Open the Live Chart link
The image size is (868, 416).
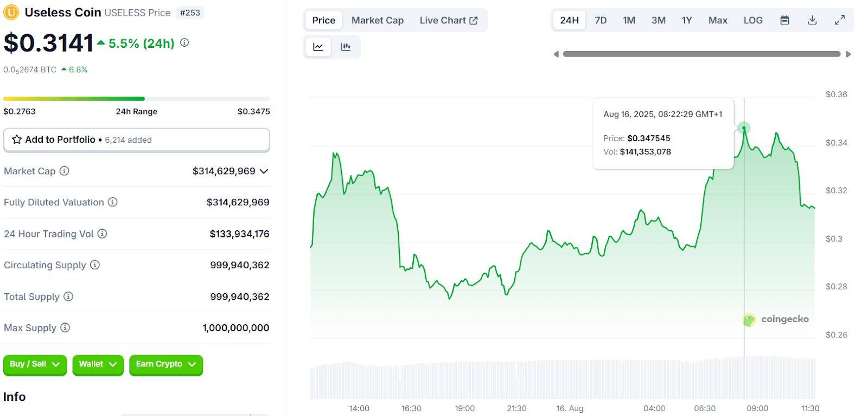click(448, 20)
